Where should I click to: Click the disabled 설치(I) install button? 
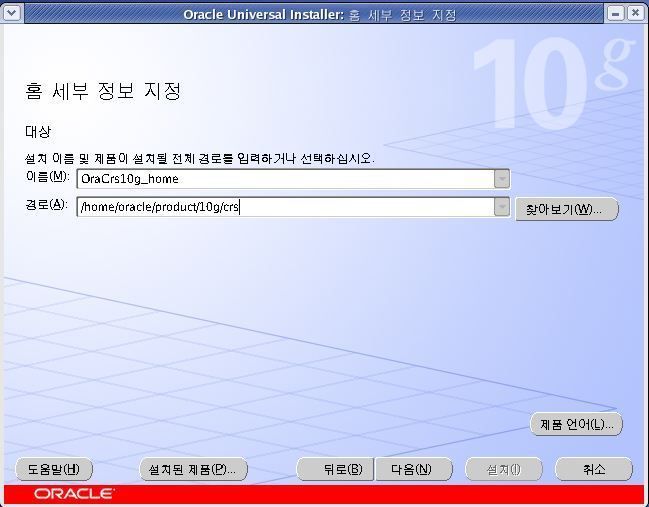[504, 469]
